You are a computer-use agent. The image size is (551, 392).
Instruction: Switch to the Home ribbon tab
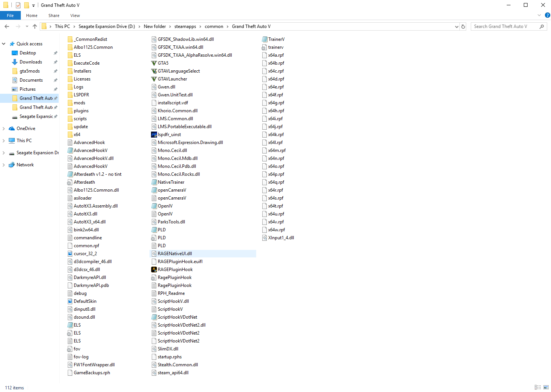tap(32, 15)
